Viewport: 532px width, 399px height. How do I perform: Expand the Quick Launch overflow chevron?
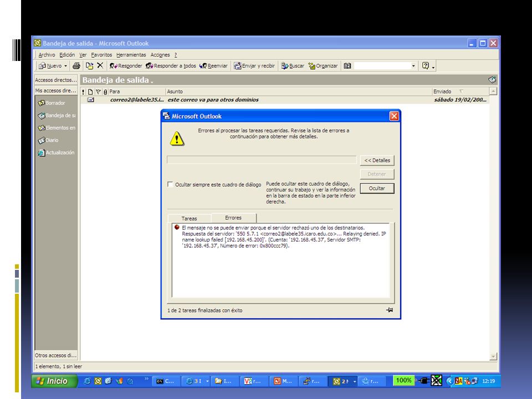[146, 378]
